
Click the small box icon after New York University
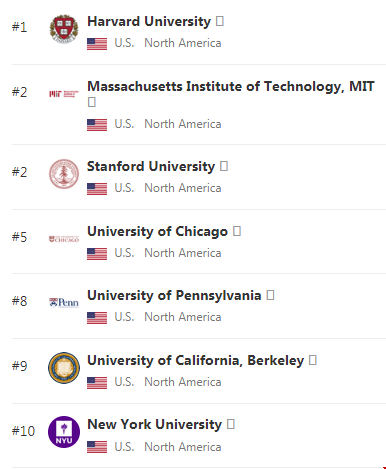tap(231, 424)
